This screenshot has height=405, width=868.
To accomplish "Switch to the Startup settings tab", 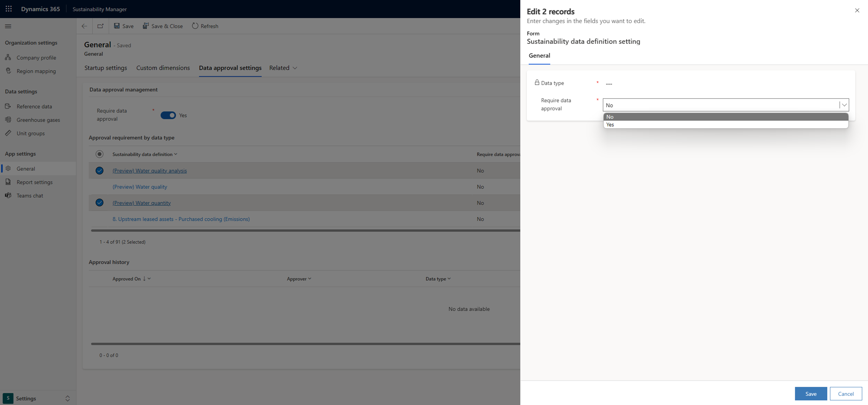I will (x=106, y=68).
